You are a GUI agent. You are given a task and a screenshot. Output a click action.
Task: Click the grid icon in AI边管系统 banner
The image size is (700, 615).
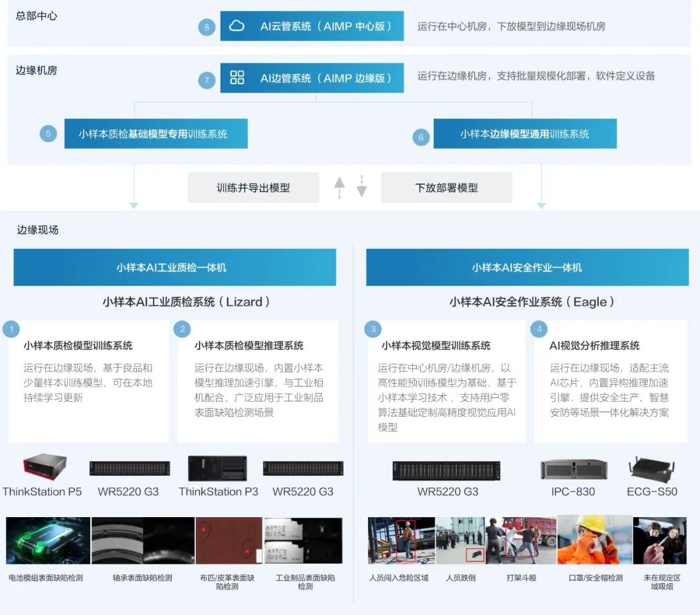point(237,77)
